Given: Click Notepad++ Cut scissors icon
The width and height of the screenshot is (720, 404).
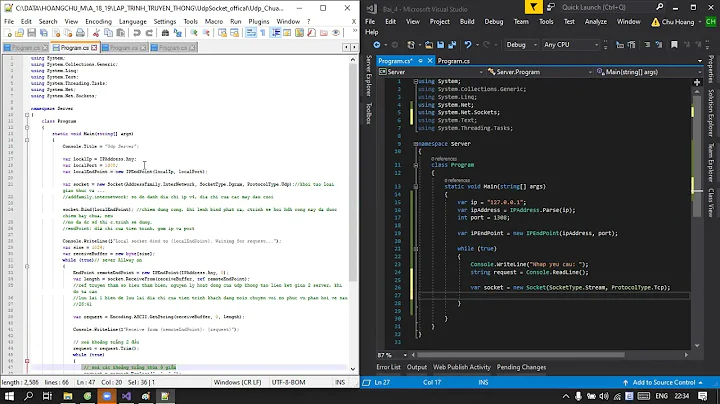Looking at the screenshot, I should click(x=96, y=33).
